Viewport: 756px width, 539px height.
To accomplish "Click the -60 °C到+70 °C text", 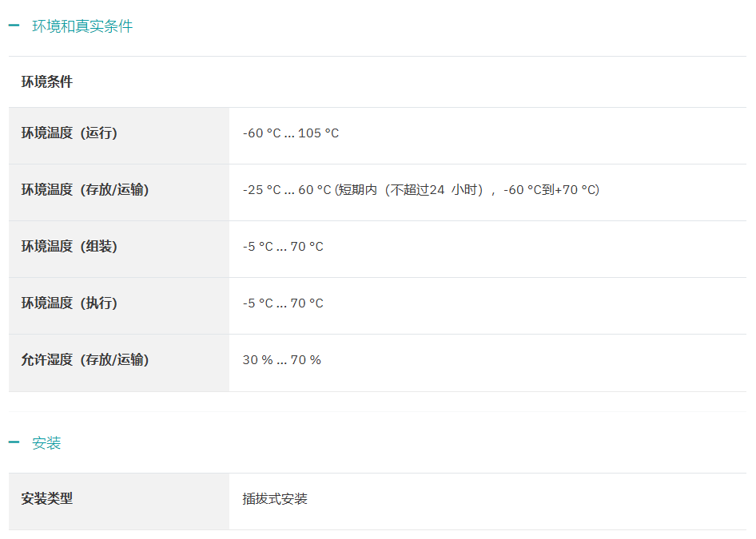I will click(x=550, y=190).
